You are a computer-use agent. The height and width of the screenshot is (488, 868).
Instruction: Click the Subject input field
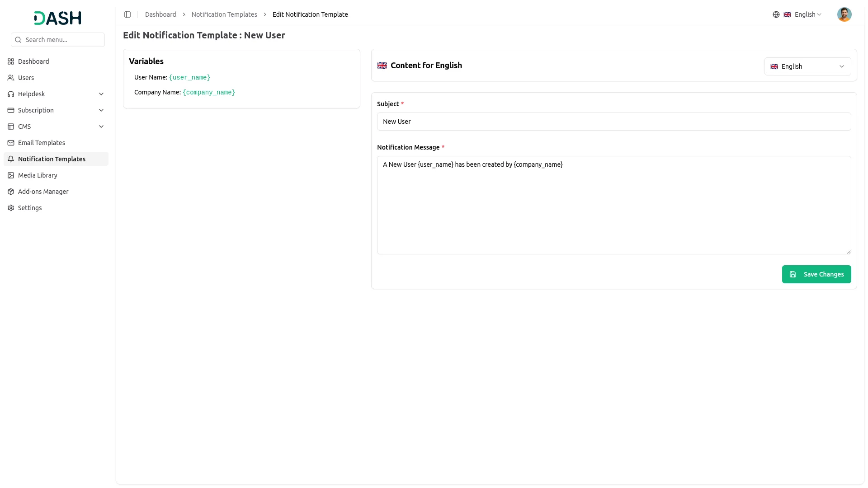point(613,122)
